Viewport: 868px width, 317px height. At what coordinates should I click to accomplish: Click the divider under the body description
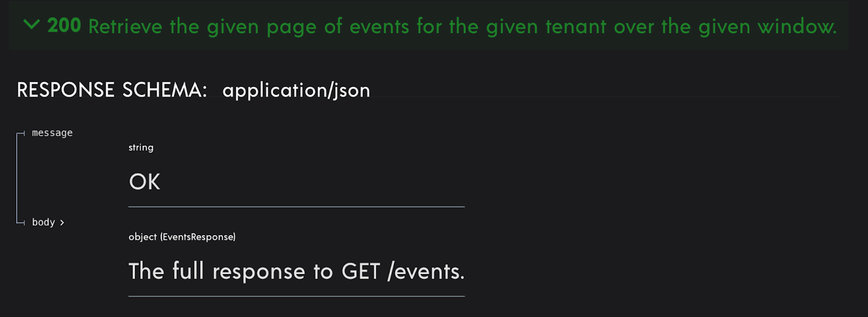(x=296, y=296)
